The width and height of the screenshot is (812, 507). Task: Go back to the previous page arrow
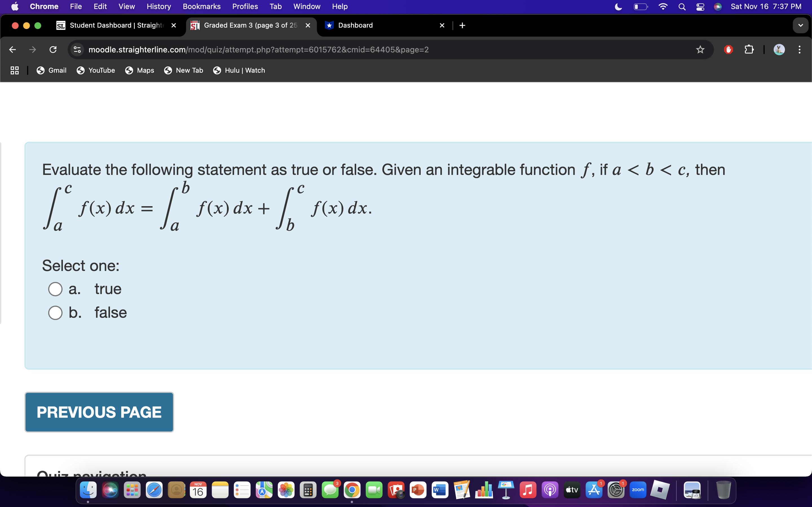[13, 50]
